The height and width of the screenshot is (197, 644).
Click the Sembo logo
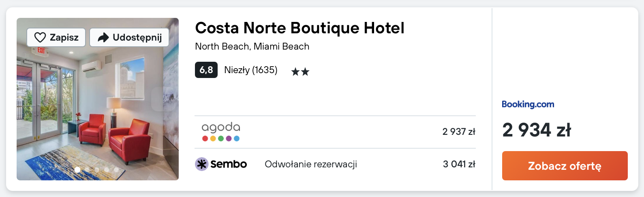[x=221, y=164]
